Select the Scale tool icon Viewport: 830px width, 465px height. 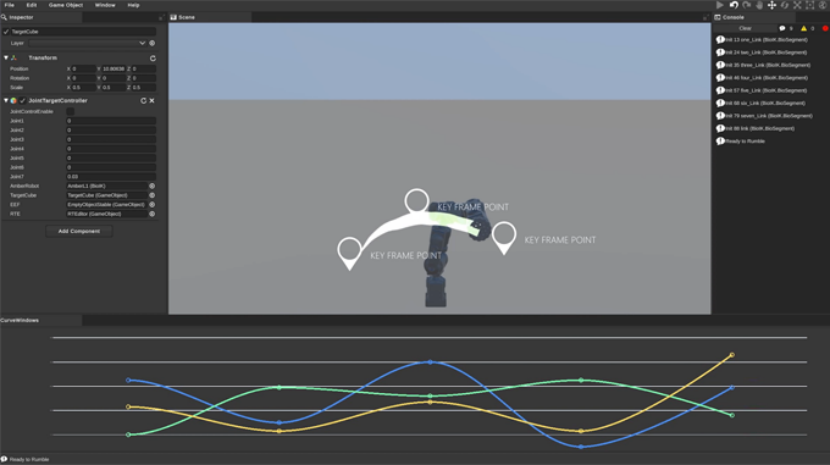[798, 5]
